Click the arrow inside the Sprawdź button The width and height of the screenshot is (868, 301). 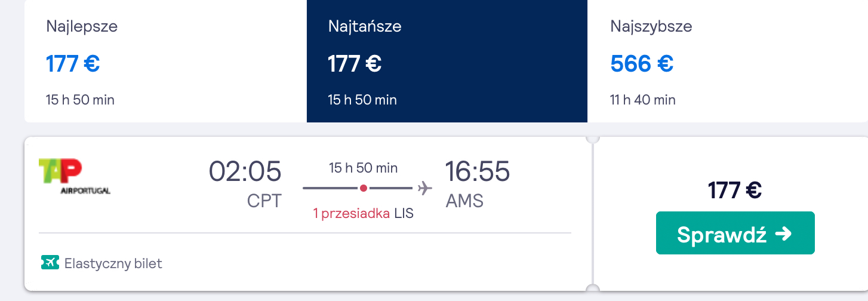783,234
